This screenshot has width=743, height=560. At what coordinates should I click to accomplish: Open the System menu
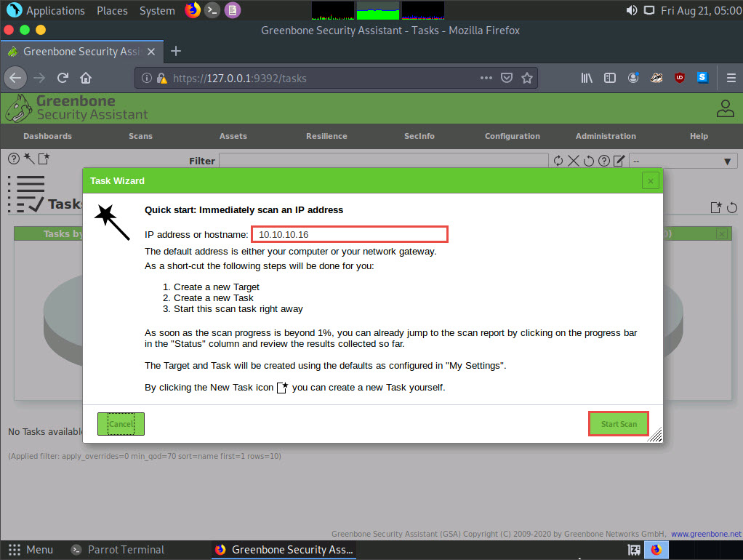[x=157, y=10]
